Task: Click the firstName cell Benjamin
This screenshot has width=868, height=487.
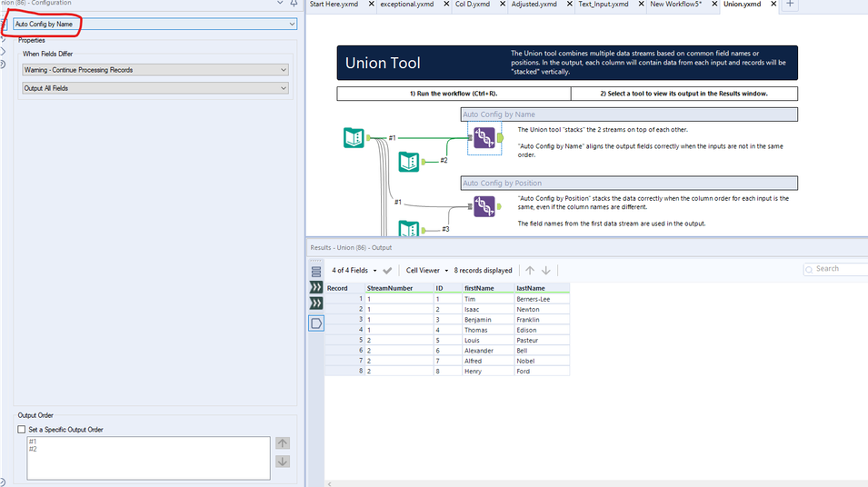Action: [x=488, y=320]
